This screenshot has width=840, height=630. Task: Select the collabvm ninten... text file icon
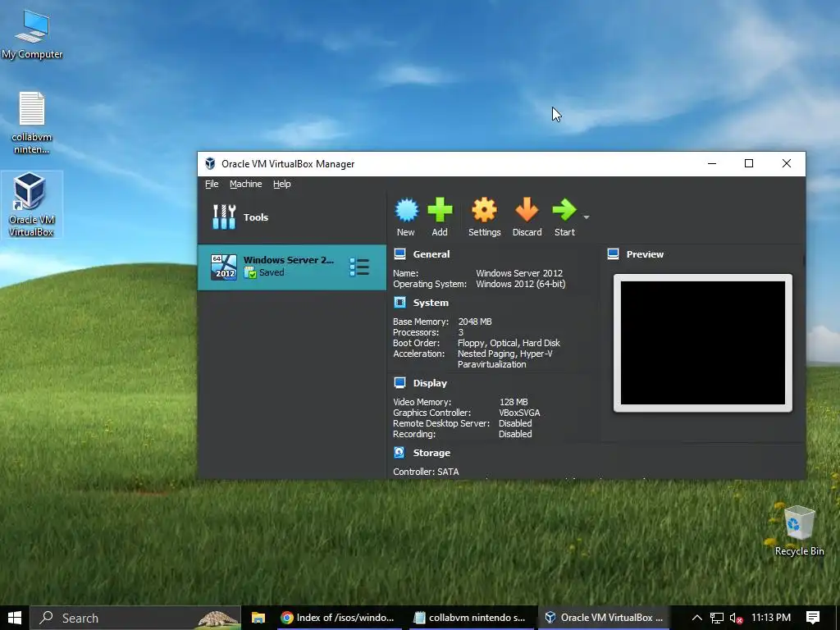pyautogui.click(x=32, y=123)
